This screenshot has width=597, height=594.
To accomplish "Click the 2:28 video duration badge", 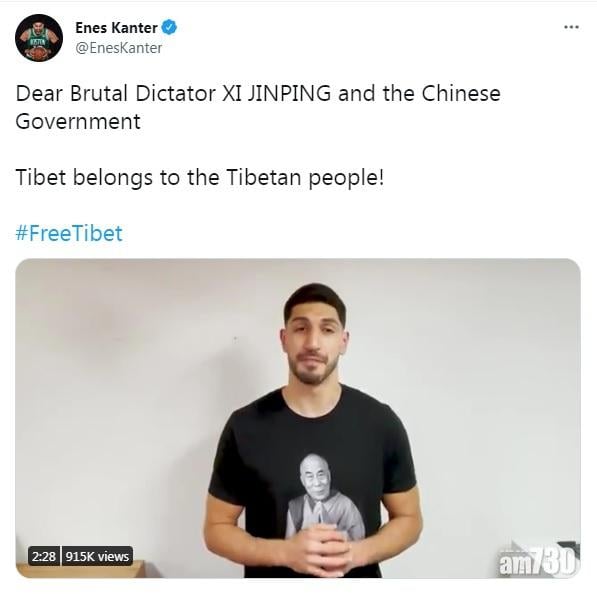I will [x=44, y=556].
